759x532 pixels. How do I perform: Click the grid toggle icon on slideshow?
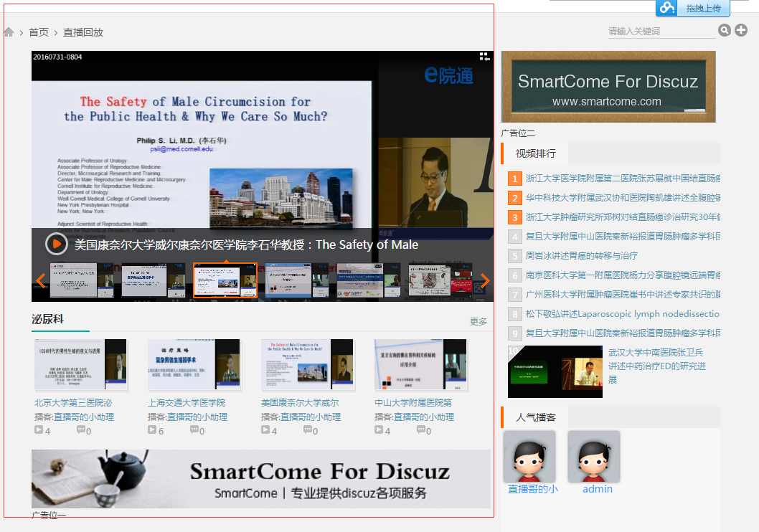(x=484, y=57)
